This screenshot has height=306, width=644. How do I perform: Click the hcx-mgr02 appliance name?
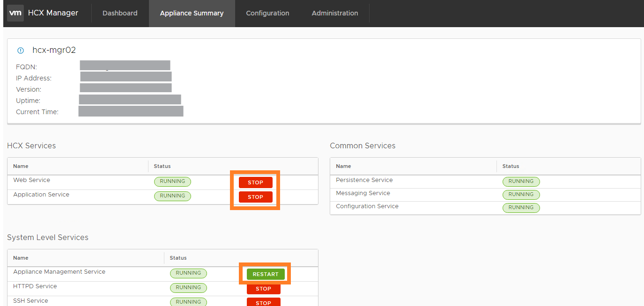click(54, 51)
